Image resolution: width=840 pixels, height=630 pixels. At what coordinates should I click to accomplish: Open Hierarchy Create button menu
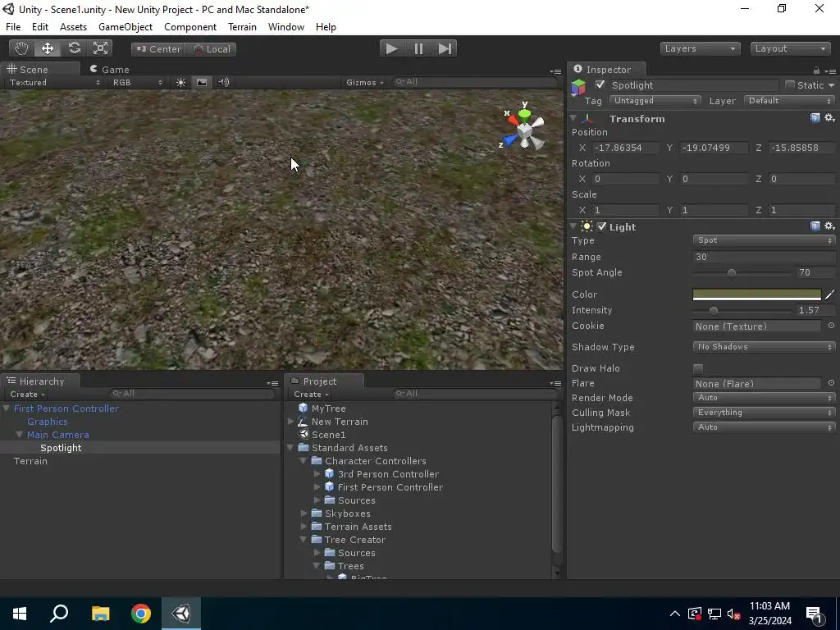(27, 395)
